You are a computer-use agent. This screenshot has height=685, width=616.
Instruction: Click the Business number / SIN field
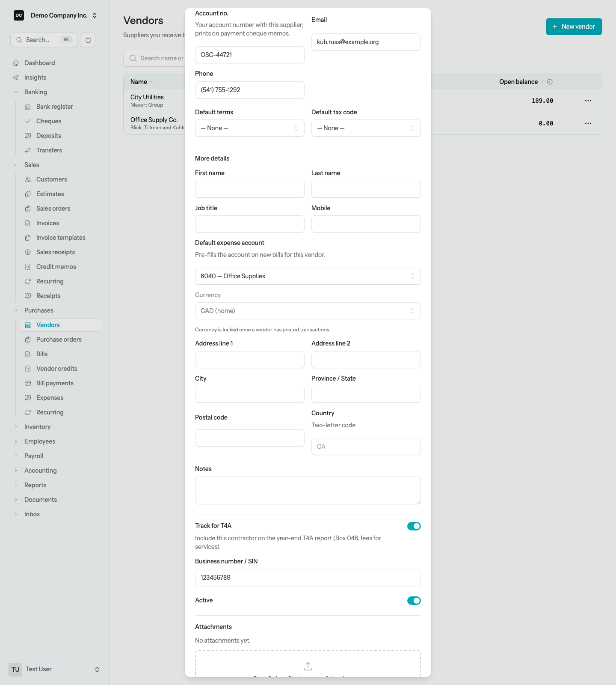click(308, 578)
